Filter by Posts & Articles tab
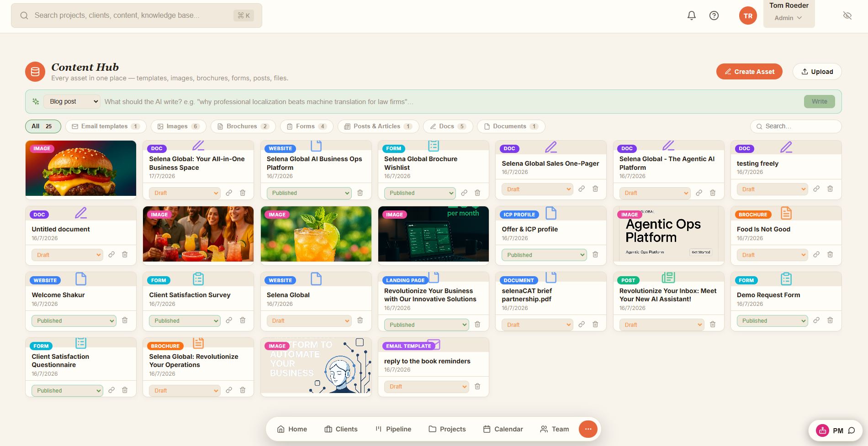Viewport: 868px width, 446px height. click(378, 126)
